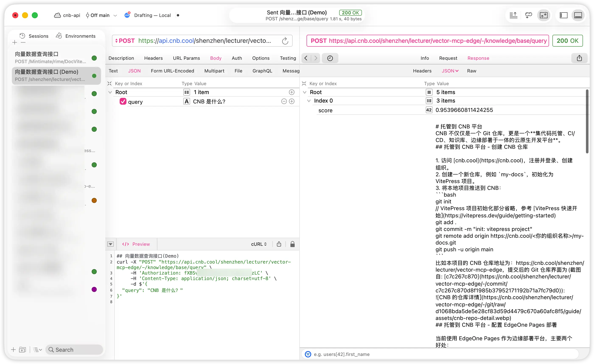Open the Off main branch dropdown
The width and height of the screenshot is (594, 364).
click(x=101, y=15)
